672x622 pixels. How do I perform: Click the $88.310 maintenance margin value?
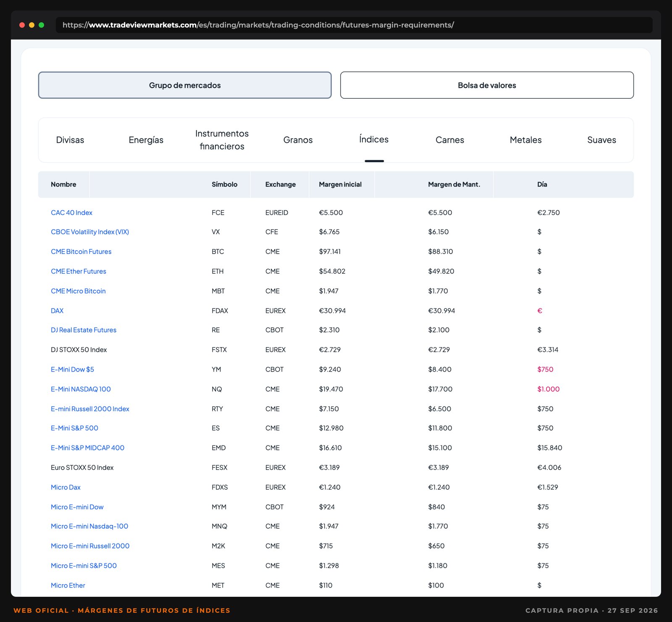tap(441, 252)
